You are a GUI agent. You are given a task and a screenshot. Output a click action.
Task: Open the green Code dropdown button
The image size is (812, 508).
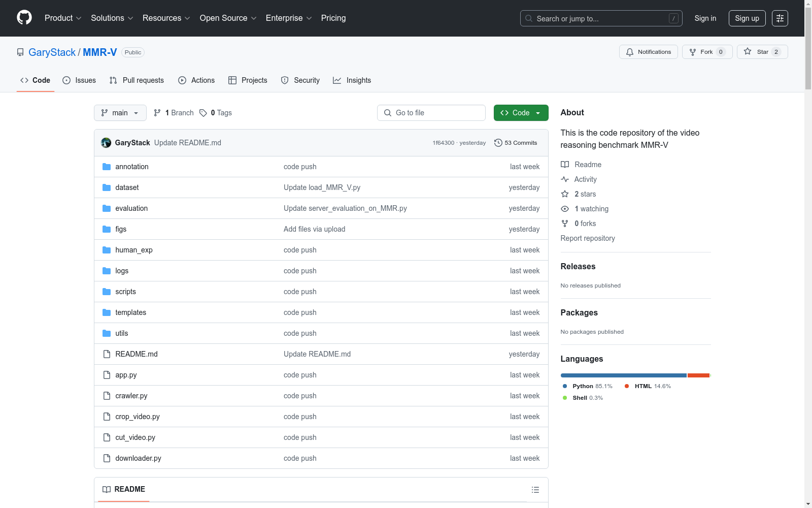click(x=521, y=113)
